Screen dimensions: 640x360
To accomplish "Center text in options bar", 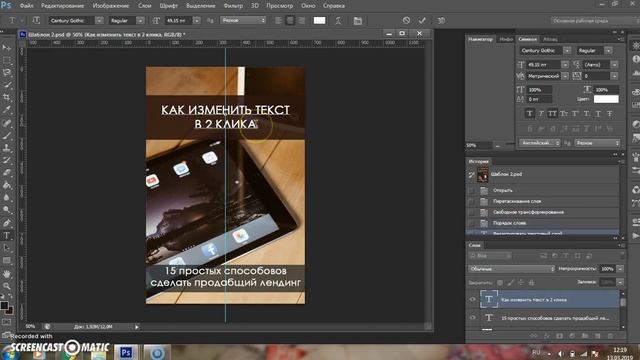I will click(290, 20).
